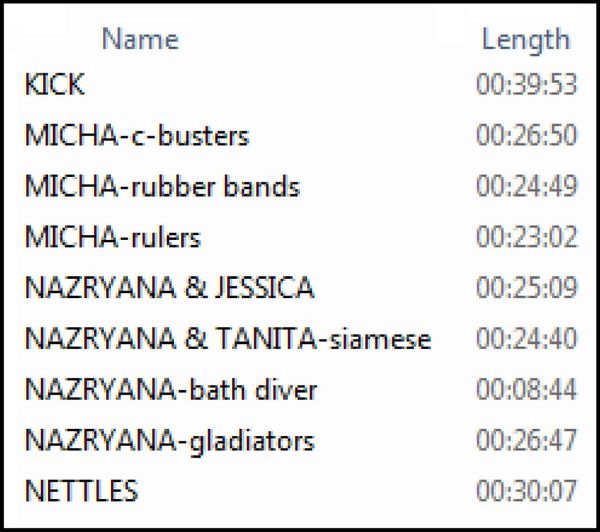Click the 00:25:09 length value
Viewport: 600px width, 532px height.
click(527, 287)
